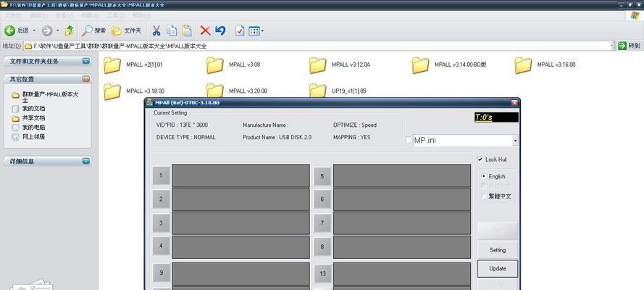644x290 pixels.
Task: Click the MPAll window title icon
Action: pos(150,103)
